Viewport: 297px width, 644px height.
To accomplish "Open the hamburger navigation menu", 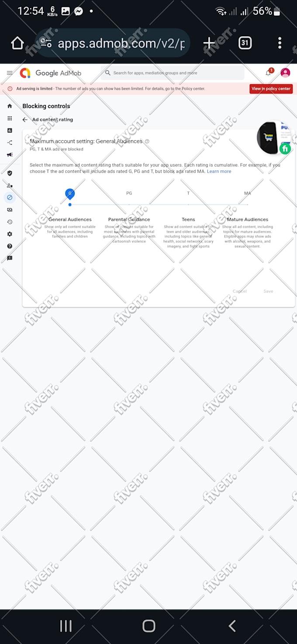I will [x=10, y=73].
